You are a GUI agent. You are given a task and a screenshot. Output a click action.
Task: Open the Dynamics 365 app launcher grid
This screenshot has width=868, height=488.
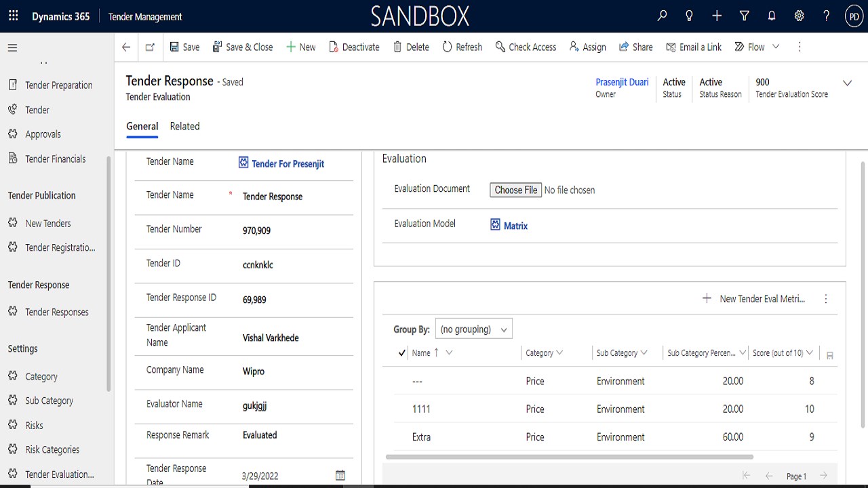tap(14, 16)
